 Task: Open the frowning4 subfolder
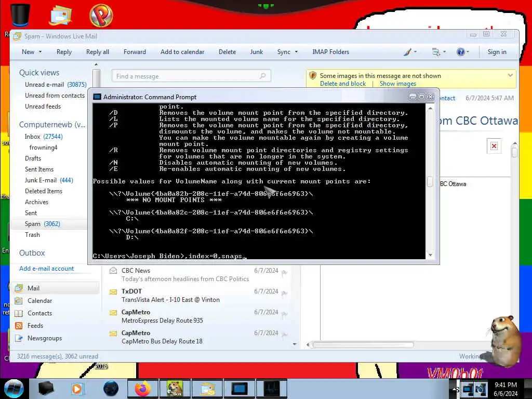pos(43,148)
